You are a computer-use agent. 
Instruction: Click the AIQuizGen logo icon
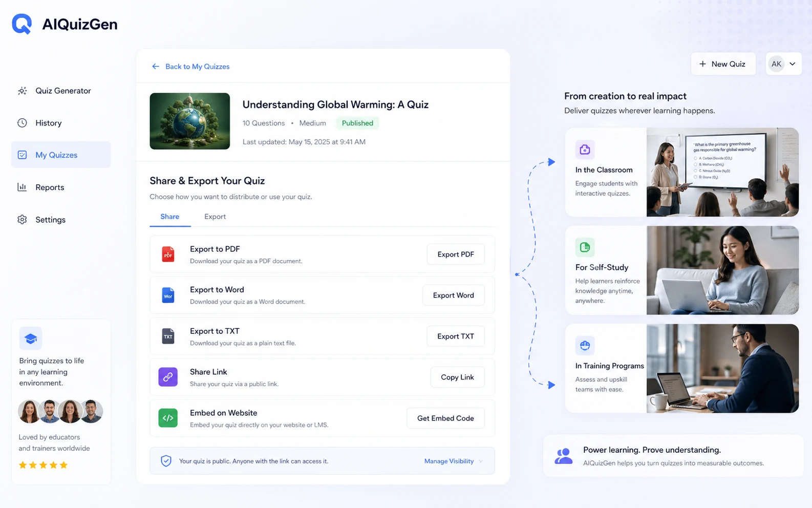[22, 24]
